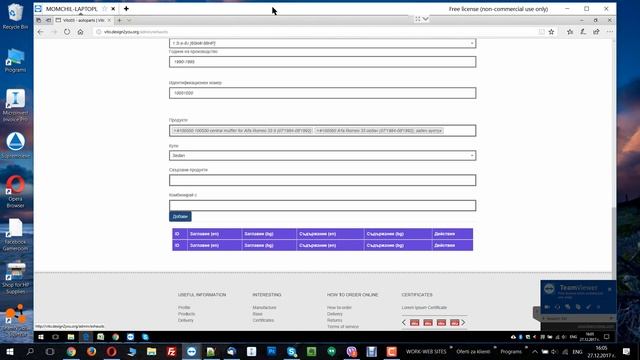Open the Profile footer link
640x360 pixels.
point(184,307)
